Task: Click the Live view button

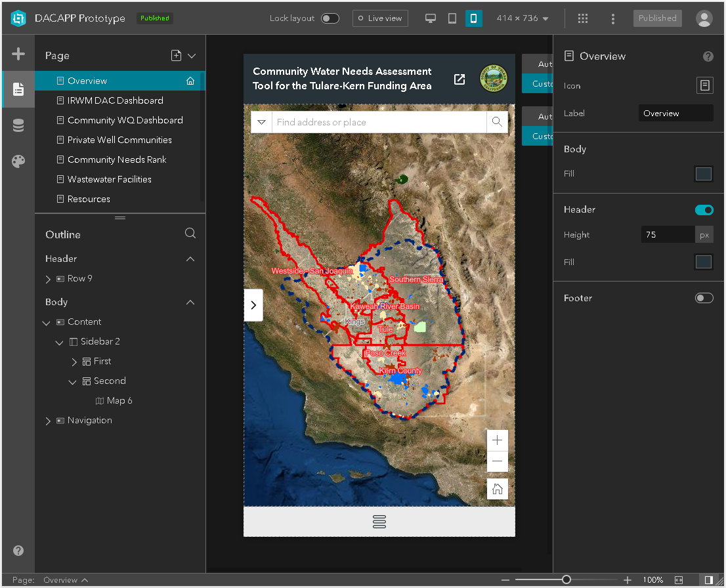Action: click(380, 18)
